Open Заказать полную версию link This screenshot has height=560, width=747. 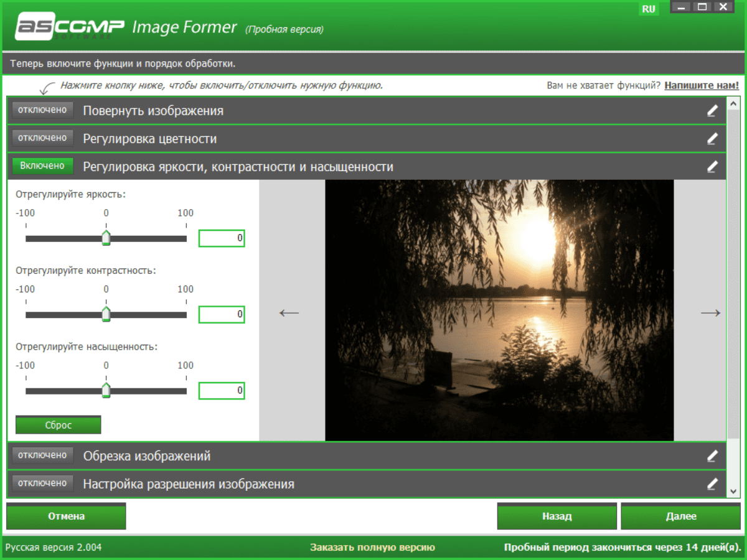click(x=373, y=548)
